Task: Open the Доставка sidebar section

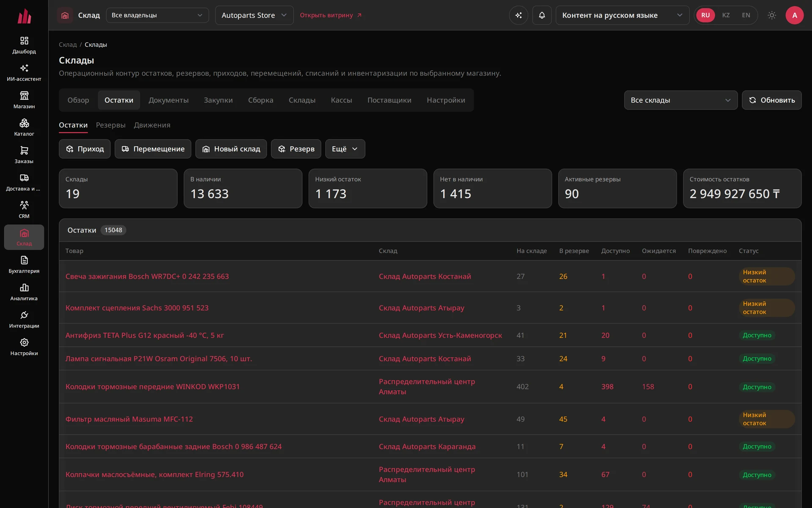Action: coord(24,182)
